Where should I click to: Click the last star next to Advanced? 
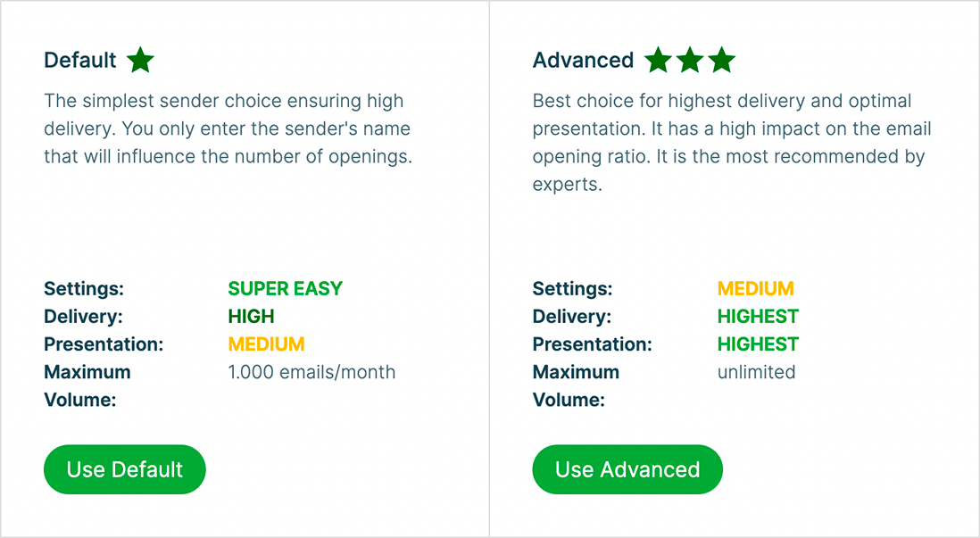pyautogui.click(x=721, y=61)
